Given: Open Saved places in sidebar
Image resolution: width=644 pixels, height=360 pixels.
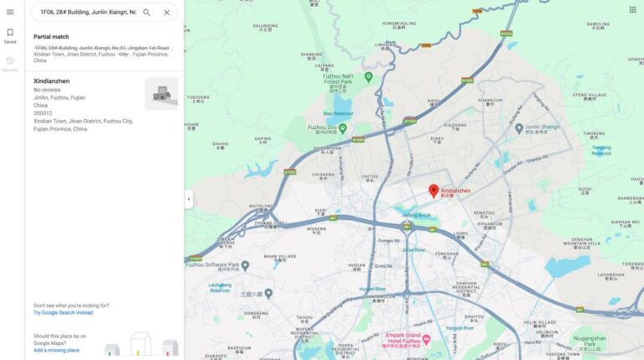Looking at the screenshot, I should click(10, 35).
